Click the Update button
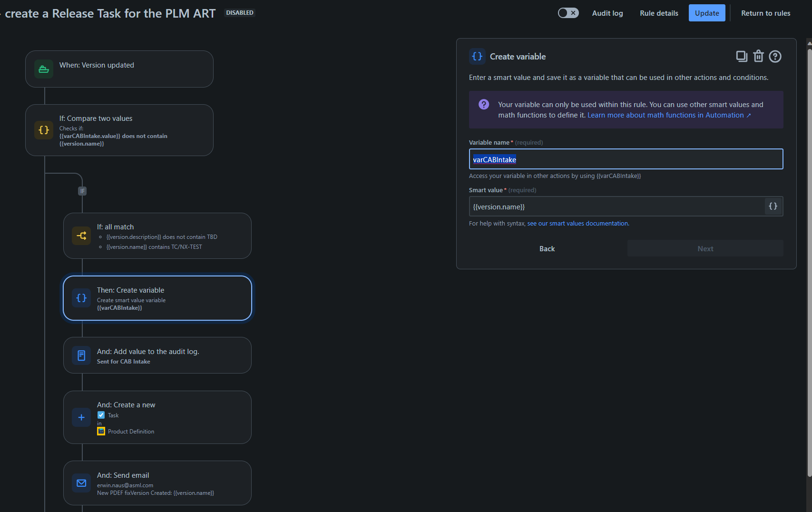This screenshot has width=812, height=512. [707, 13]
